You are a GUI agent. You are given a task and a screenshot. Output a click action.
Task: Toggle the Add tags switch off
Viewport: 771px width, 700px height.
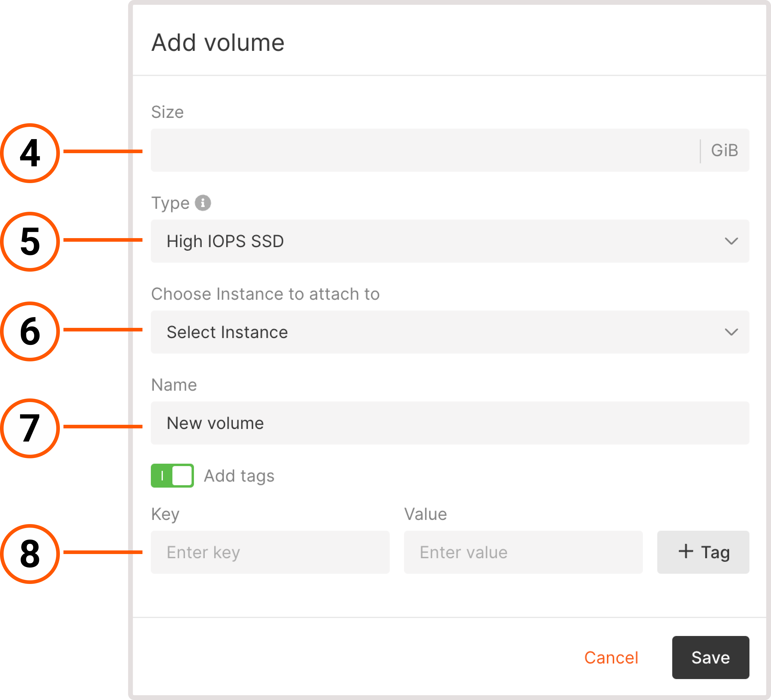(172, 476)
